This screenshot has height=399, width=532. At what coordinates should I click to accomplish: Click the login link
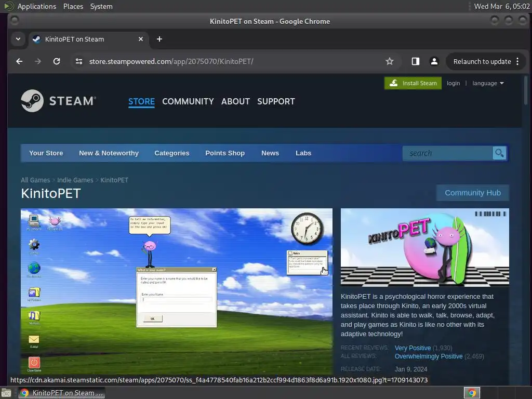pos(453,83)
